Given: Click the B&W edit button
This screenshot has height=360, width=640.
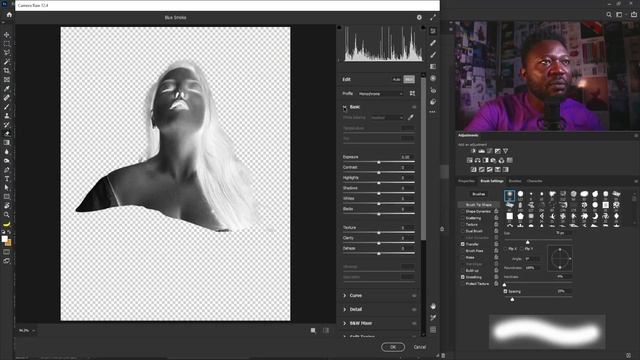Looking at the screenshot, I should [x=409, y=80].
